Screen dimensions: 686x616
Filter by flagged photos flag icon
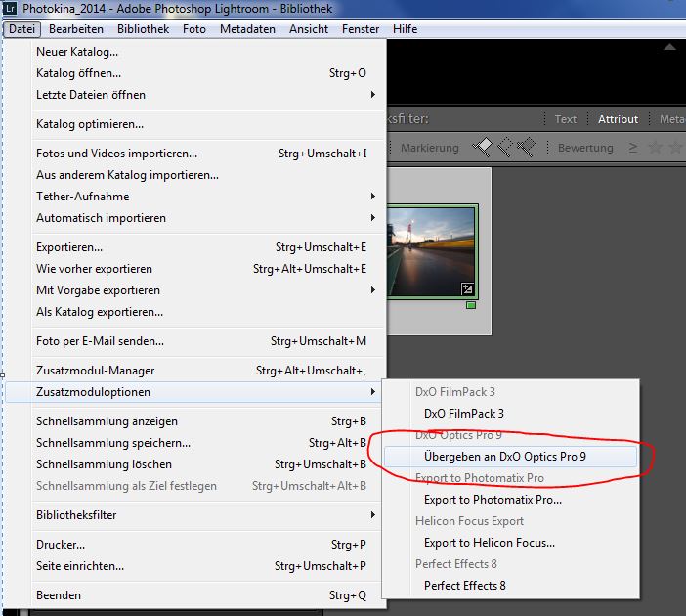(x=483, y=148)
